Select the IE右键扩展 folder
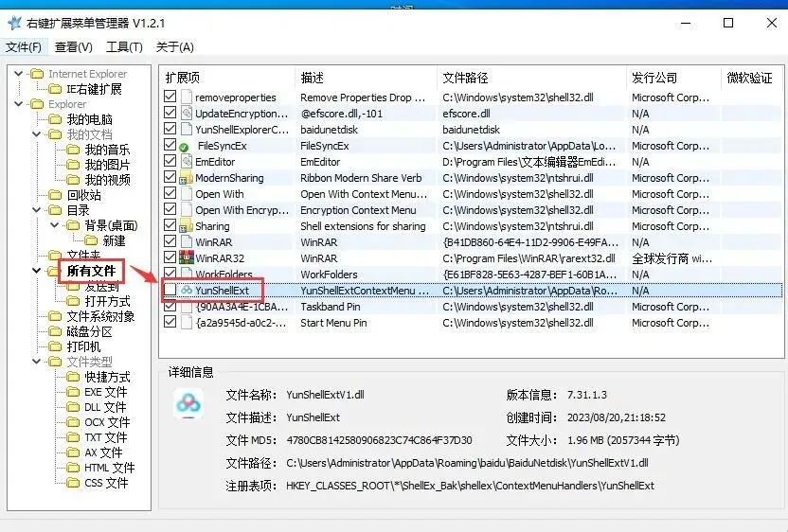Image resolution: width=788 pixels, height=532 pixels. tap(94, 89)
